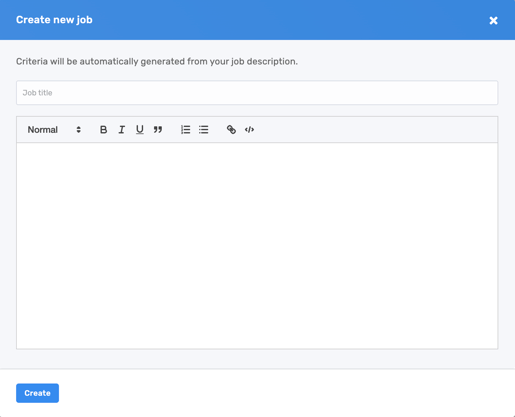Image resolution: width=515 pixels, height=417 pixels.
Task: Open the Normal text style dropdown
Action: pyautogui.click(x=54, y=130)
